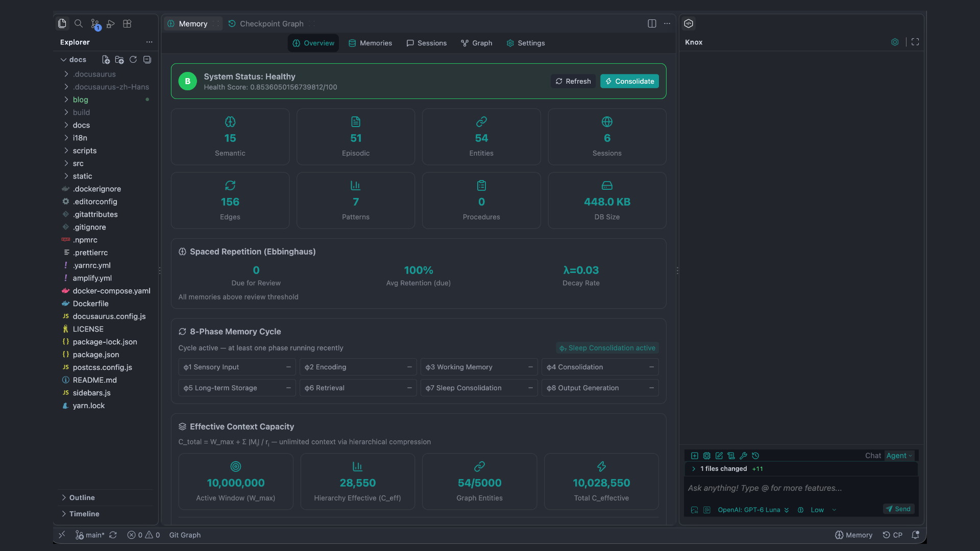The width and height of the screenshot is (980, 551).
Task: Open the Run and Debug view icon
Action: pos(111,23)
